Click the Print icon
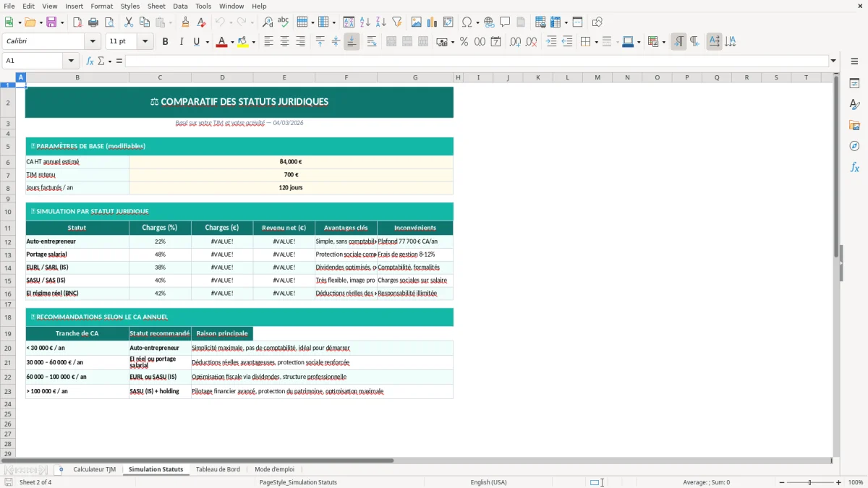This screenshot has width=868, height=488. coord(93,22)
